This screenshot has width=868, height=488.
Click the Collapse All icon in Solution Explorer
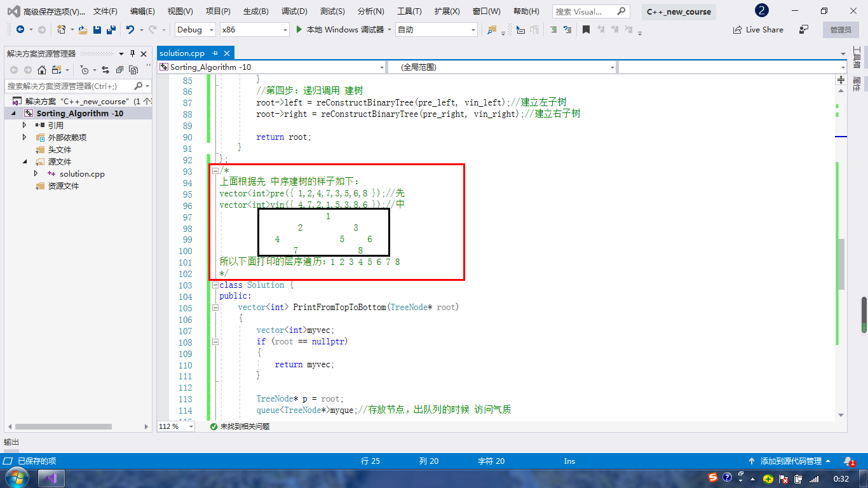tap(119, 70)
